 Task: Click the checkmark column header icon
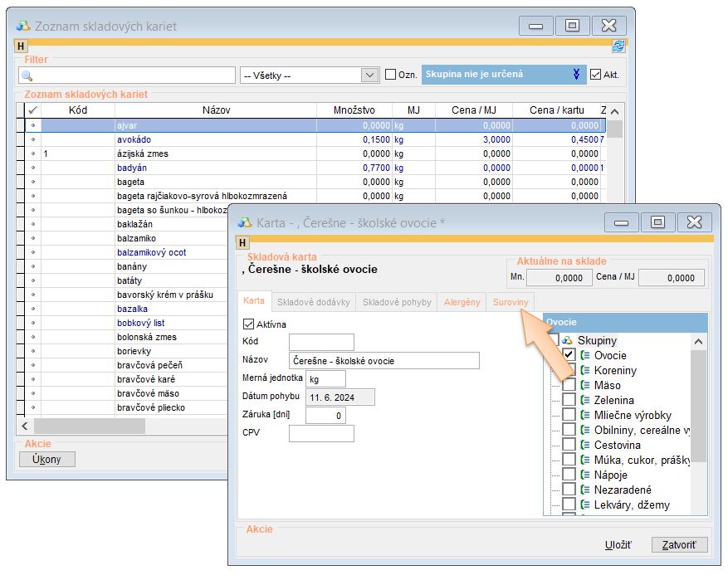(x=32, y=110)
